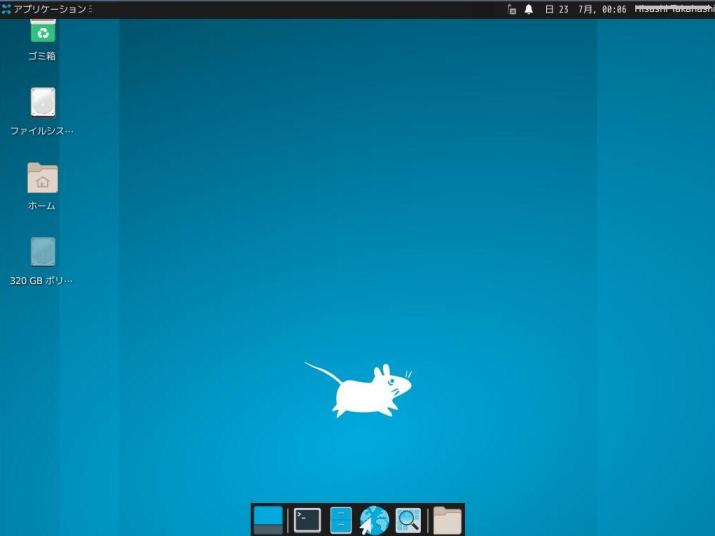Launch the terminal emulator from the dock
Image resolution: width=715 pixels, height=536 pixels.
coord(307,520)
